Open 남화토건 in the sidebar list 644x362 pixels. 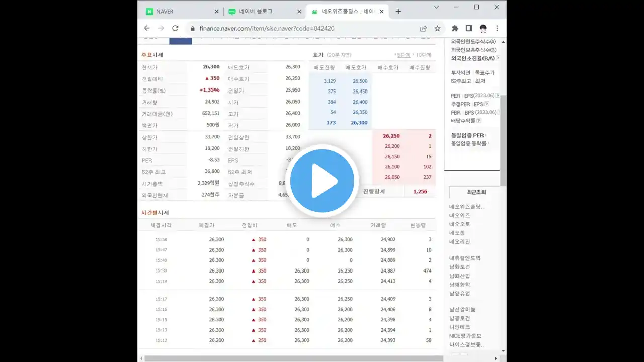click(459, 267)
